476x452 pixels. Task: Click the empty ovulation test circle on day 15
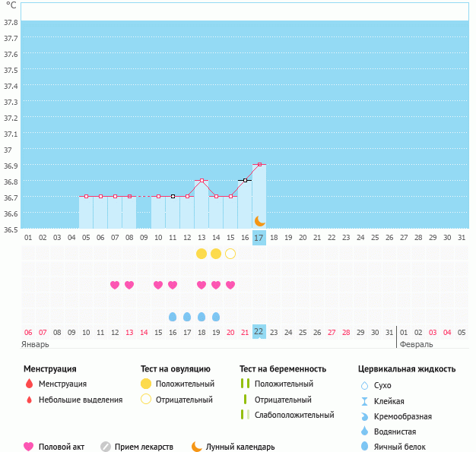[x=230, y=253]
